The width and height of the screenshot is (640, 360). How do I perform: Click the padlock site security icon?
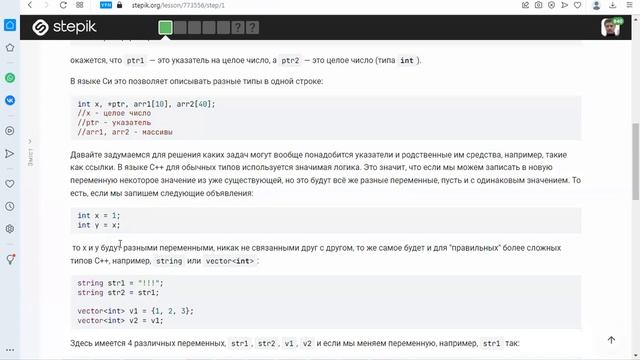point(119,5)
